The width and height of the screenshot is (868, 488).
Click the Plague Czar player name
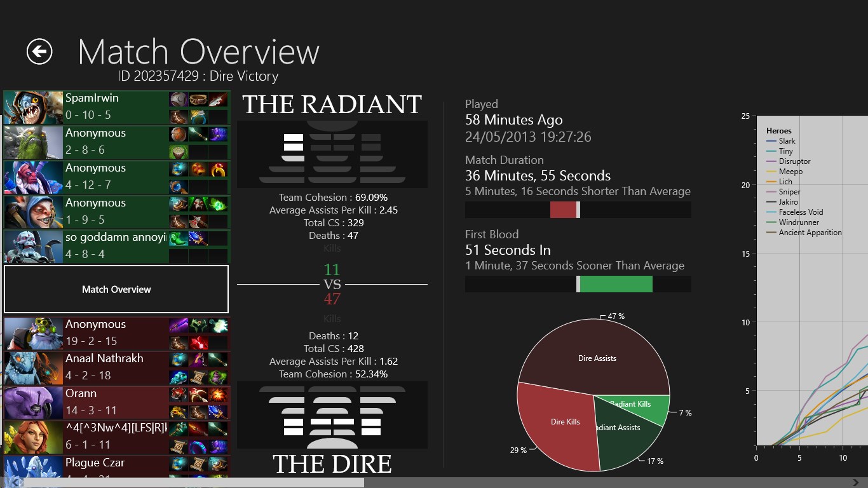coord(95,463)
